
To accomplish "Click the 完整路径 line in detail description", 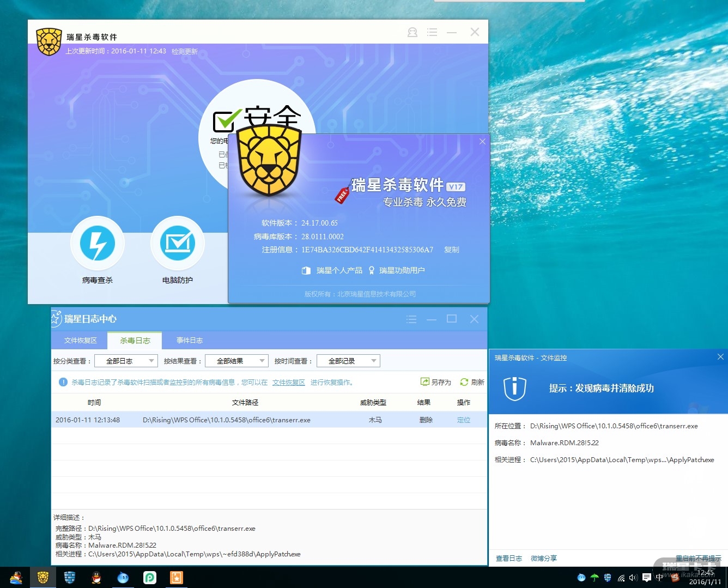I will [x=155, y=529].
